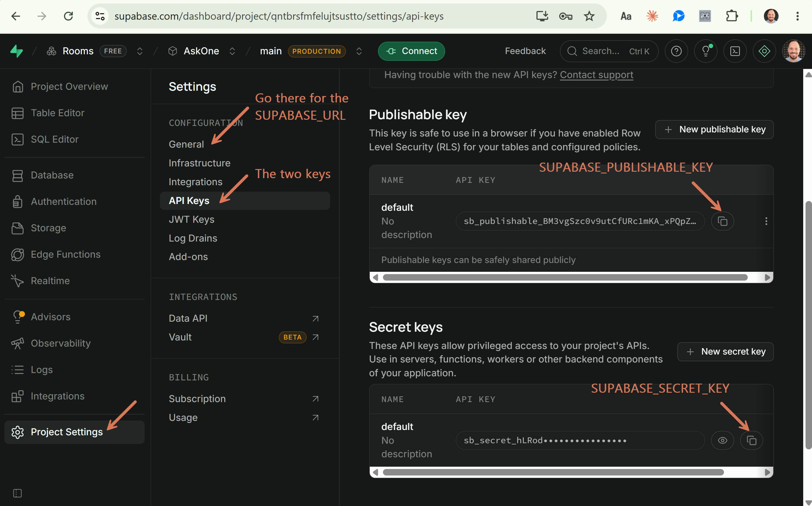Select API Keys settings
The width and height of the screenshot is (812, 506).
click(x=245, y=200)
